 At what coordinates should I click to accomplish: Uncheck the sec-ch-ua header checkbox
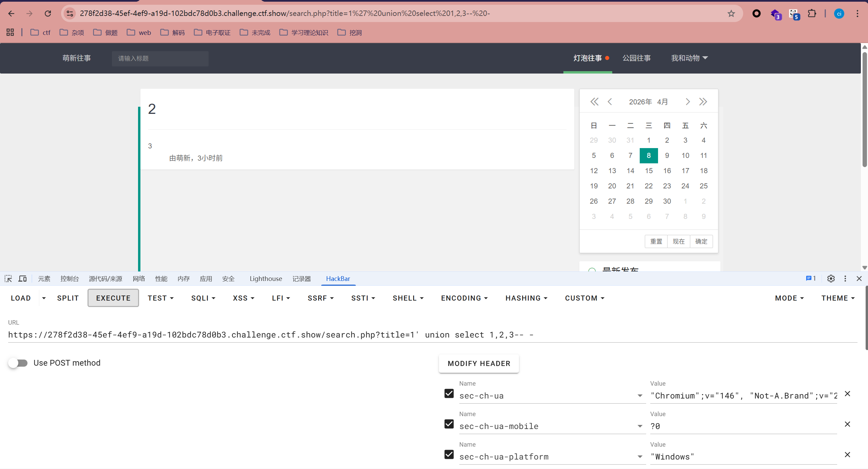449,393
